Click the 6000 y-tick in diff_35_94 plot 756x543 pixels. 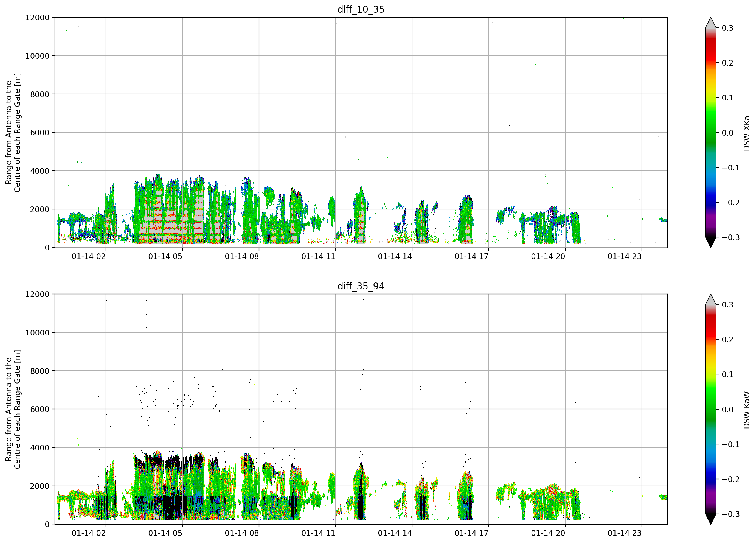[x=40, y=410]
